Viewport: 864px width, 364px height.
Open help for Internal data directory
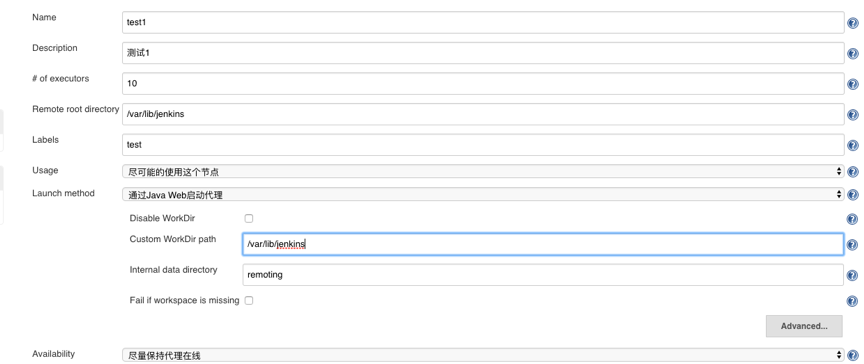pyautogui.click(x=852, y=275)
